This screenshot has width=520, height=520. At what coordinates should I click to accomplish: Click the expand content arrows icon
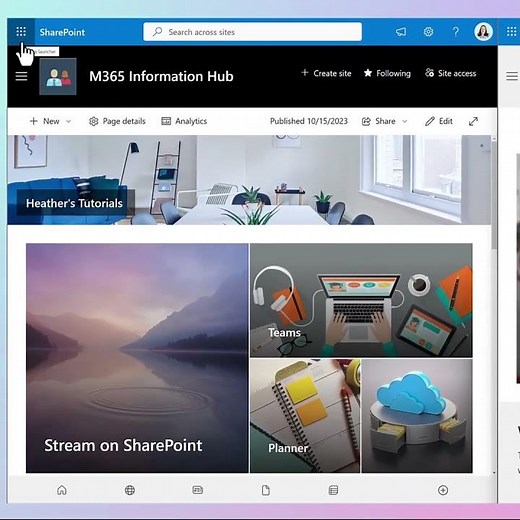coord(473,121)
